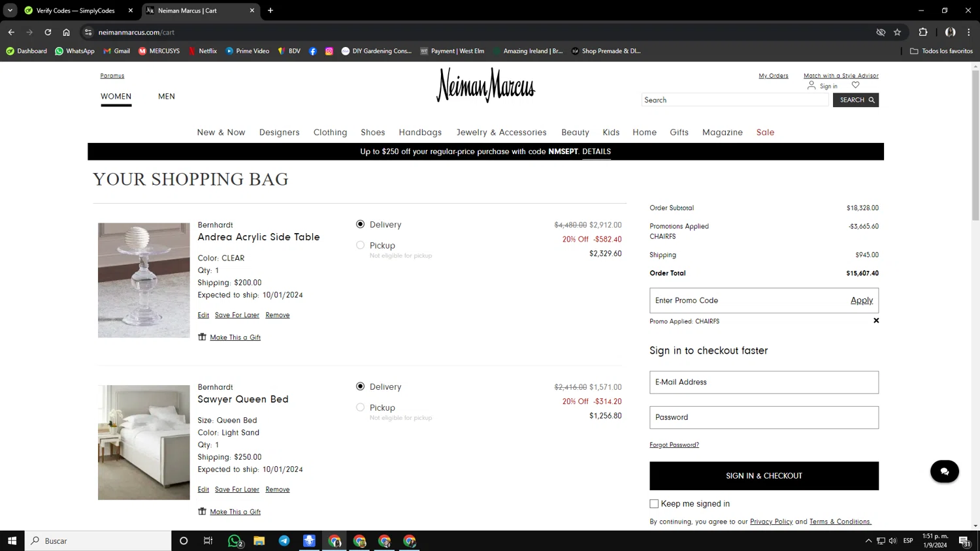The height and width of the screenshot is (551, 980).
Task: Edit the Andrea Acrylic Side Table item
Action: point(203,315)
